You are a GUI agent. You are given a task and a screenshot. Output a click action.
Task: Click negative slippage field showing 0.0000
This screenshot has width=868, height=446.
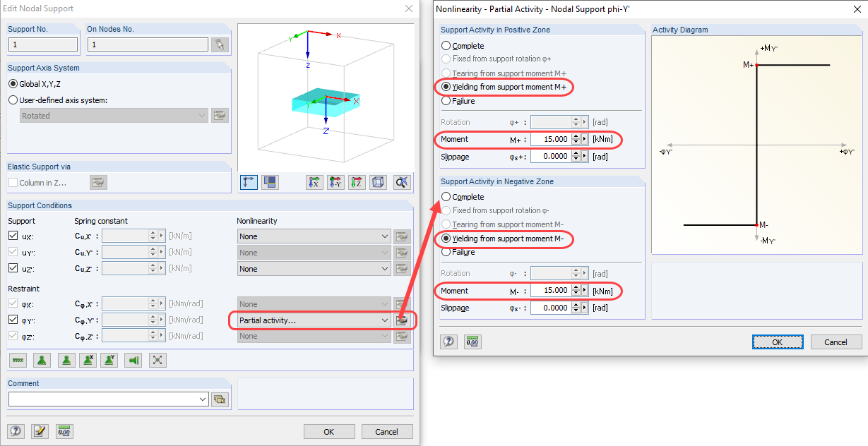tap(551, 308)
